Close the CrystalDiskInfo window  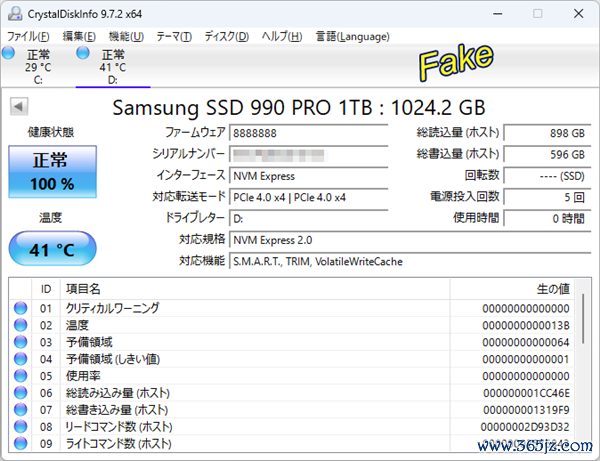(x=579, y=14)
